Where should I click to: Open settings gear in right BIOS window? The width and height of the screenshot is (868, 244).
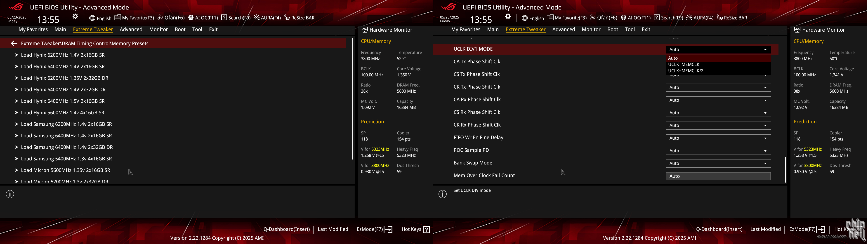pyautogui.click(x=508, y=17)
